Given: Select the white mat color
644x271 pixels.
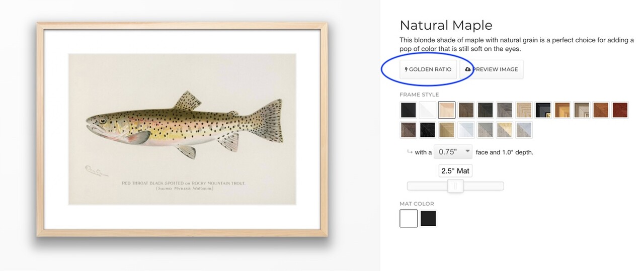Looking at the screenshot, I should [409, 219].
